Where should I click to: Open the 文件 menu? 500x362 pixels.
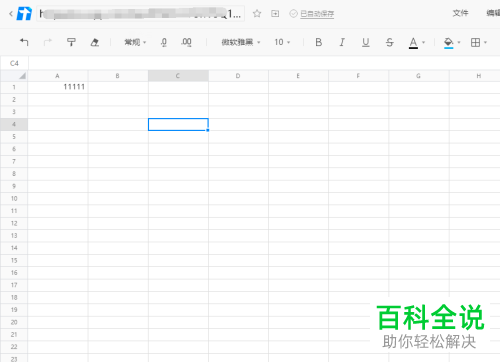460,13
